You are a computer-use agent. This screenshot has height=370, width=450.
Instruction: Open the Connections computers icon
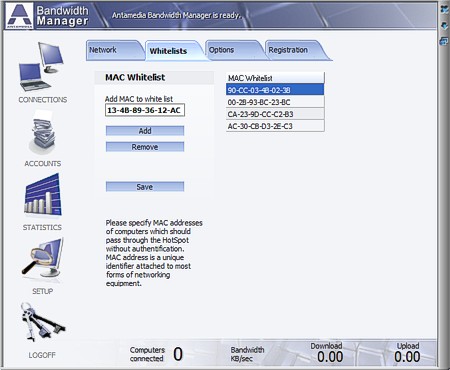pos(42,67)
